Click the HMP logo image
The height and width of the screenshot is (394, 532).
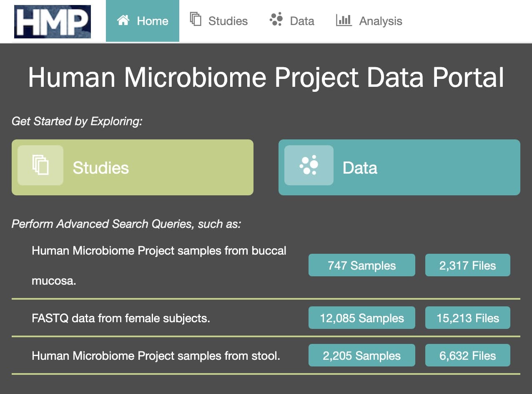[x=53, y=22]
